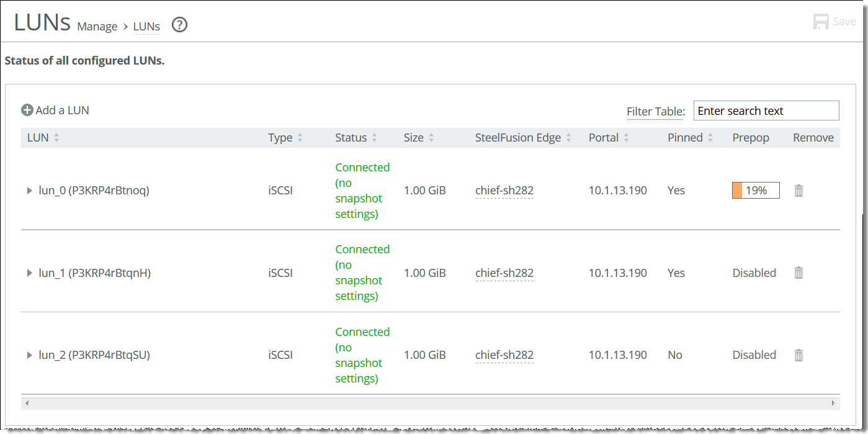Viewport: 868px width, 434px height.
Task: Open chief-sh282 link in lun_2 row
Action: coord(504,355)
